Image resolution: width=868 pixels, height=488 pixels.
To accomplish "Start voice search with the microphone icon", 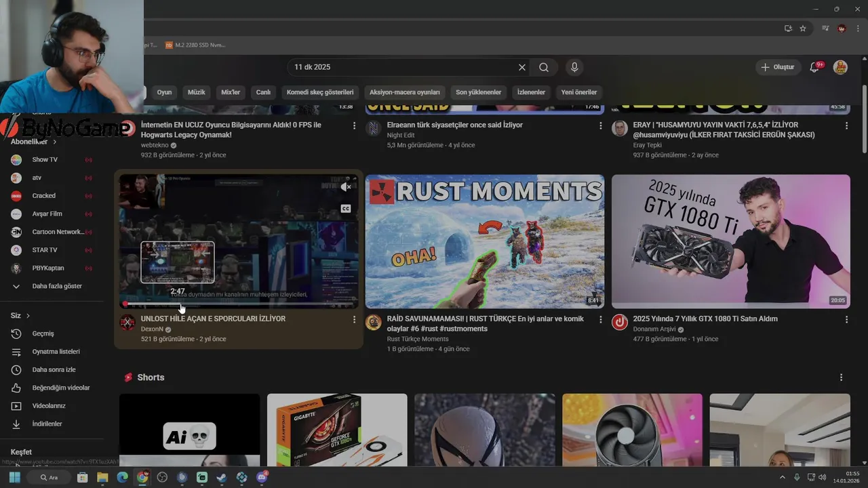I will click(x=574, y=67).
